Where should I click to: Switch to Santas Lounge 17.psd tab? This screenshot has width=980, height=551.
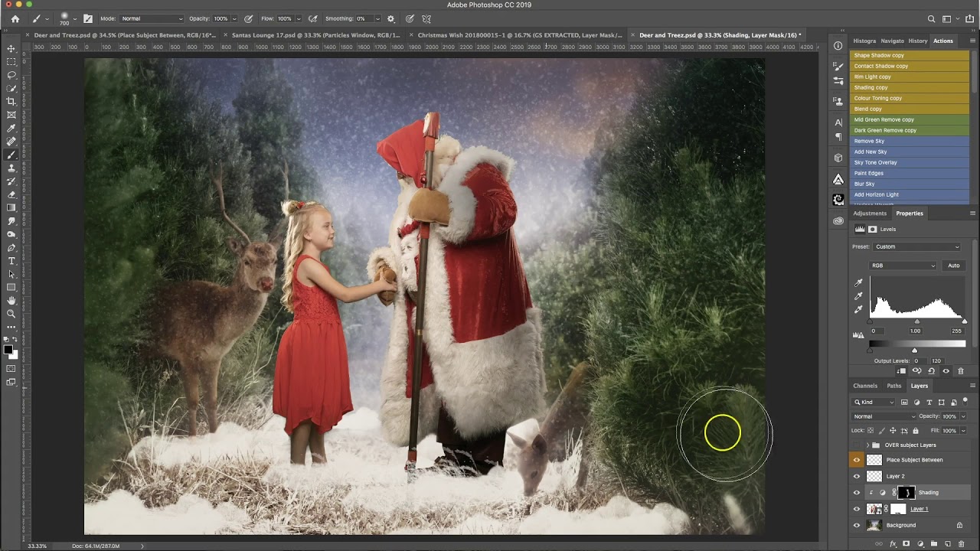pos(315,34)
